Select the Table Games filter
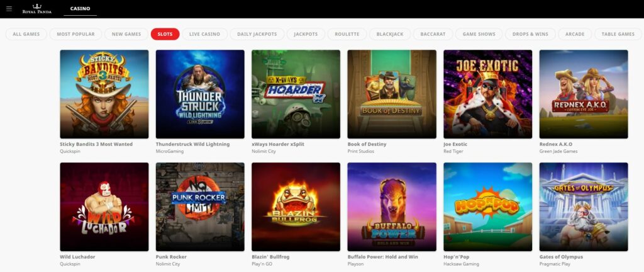 (618, 34)
